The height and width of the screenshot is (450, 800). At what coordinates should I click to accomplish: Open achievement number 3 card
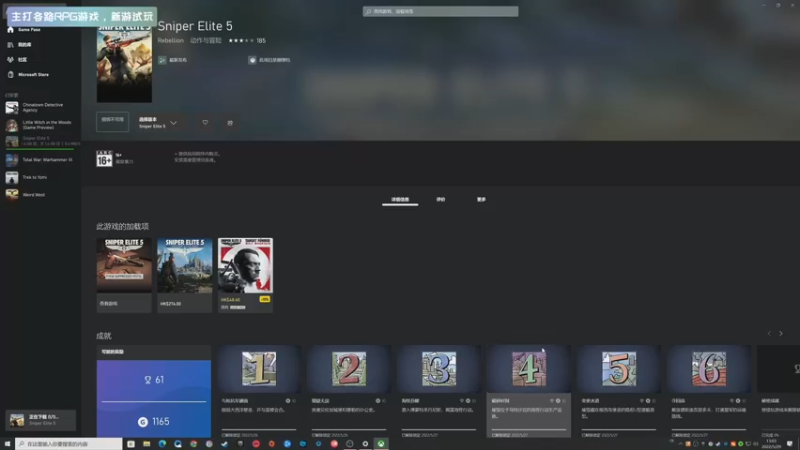point(439,391)
